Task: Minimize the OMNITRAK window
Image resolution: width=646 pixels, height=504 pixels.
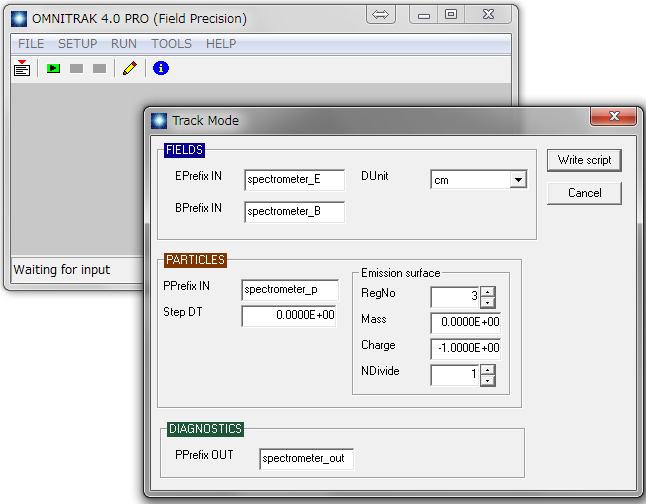Action: [424, 15]
